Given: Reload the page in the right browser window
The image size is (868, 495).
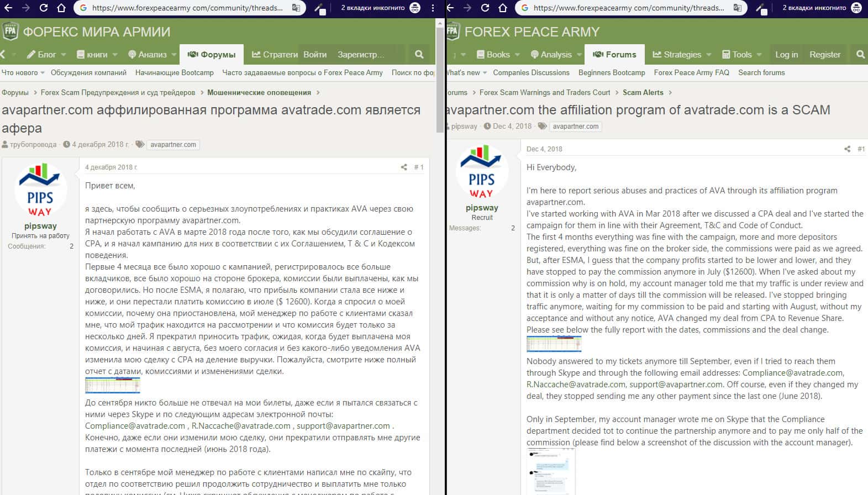Looking at the screenshot, I should click(x=485, y=8).
